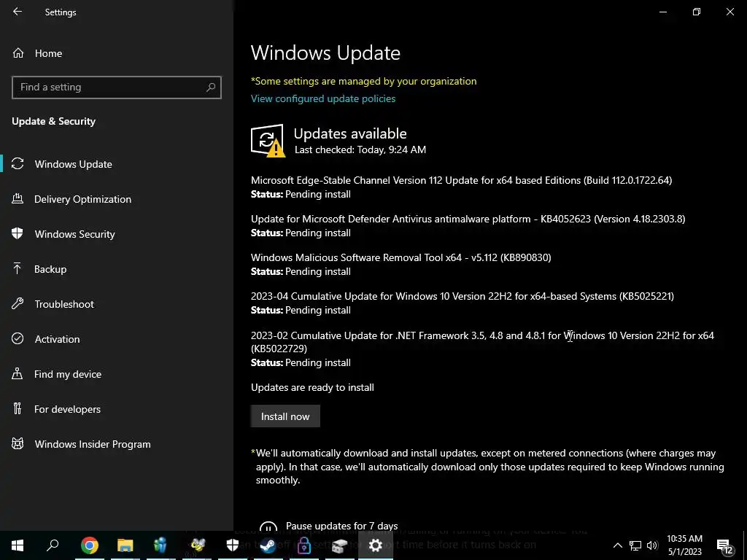Show hidden system tray icons
Screen dimensions: 747x560
point(617,545)
